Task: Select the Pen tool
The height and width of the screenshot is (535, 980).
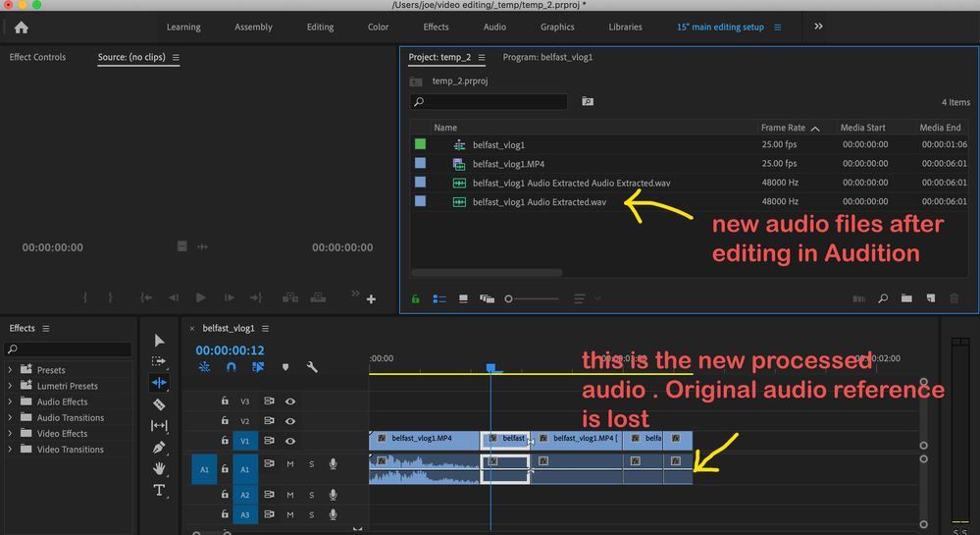Action: (x=159, y=447)
